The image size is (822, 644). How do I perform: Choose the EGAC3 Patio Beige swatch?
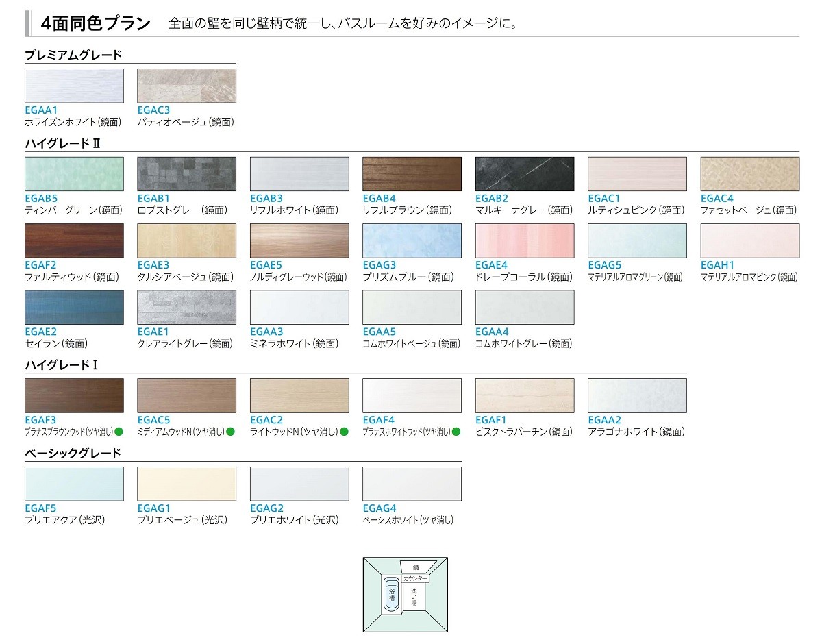point(186,86)
